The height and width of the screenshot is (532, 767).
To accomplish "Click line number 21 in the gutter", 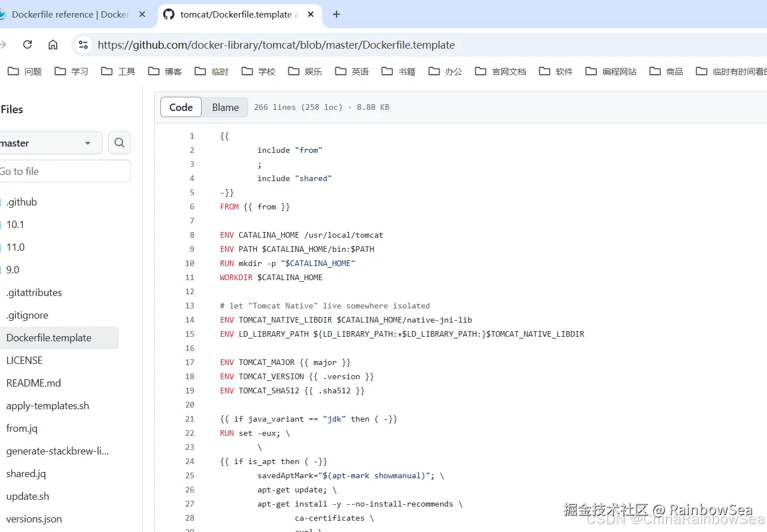I will pos(190,419).
